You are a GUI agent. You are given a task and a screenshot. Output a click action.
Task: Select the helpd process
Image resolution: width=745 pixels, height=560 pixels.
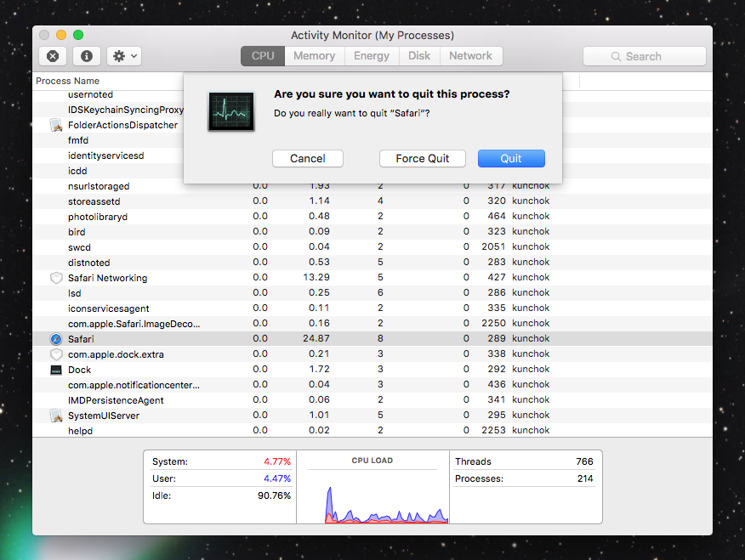(80, 431)
